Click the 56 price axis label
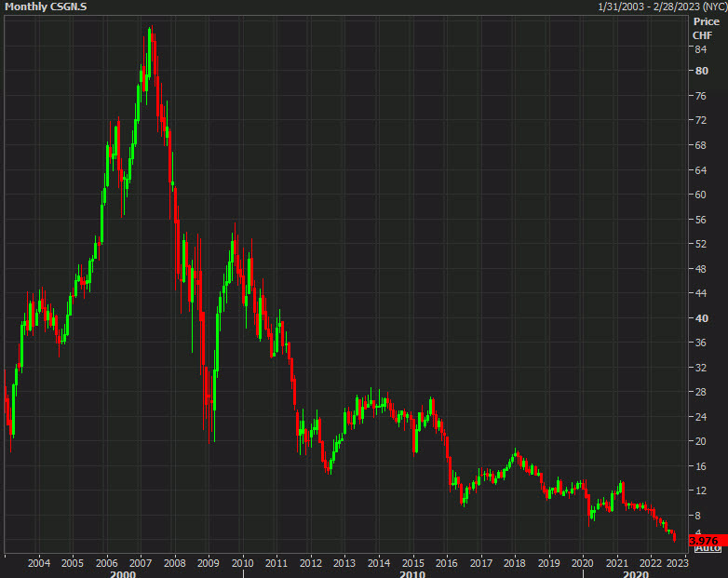 (701, 220)
